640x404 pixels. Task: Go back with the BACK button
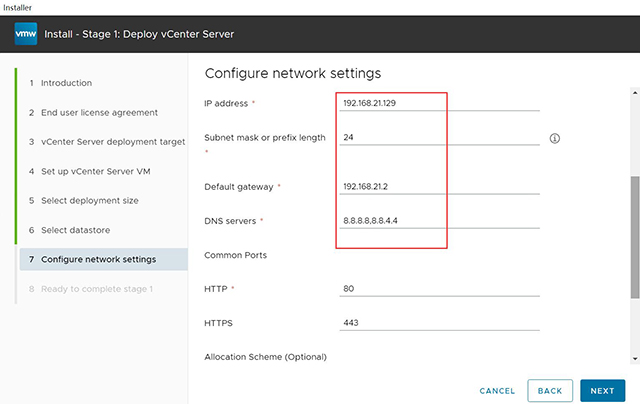[550, 391]
